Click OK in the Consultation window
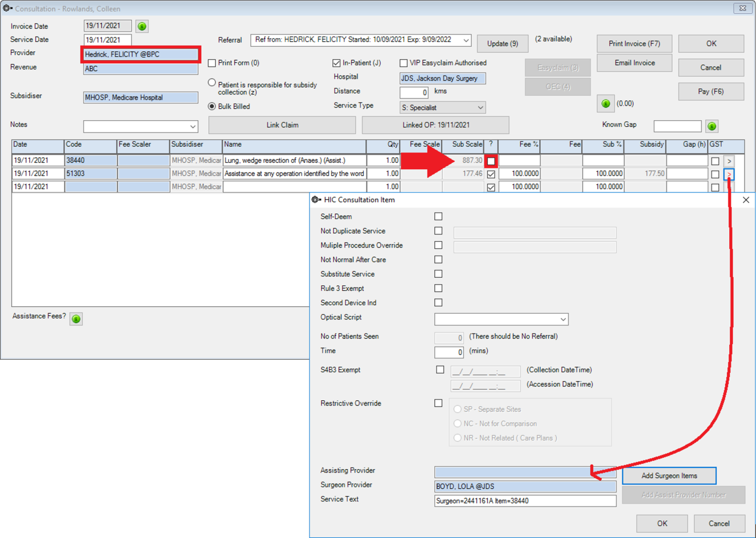 point(711,44)
